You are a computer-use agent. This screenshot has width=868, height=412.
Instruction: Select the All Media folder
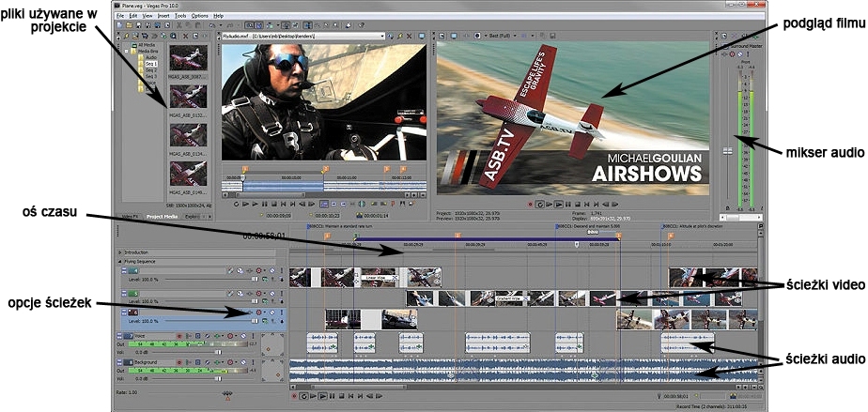click(x=147, y=45)
